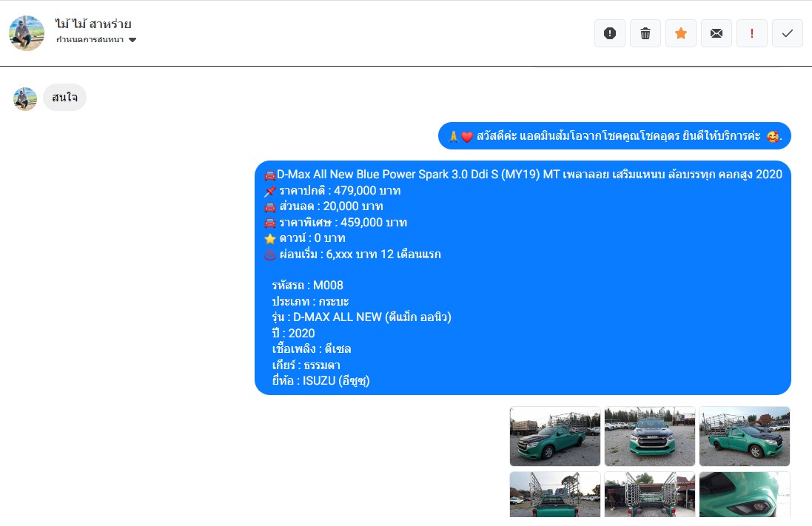The image size is (812, 526).
Task: Select the ยี่ห้อ : ISUZU (อีซูซุ) line
Action: point(321,380)
